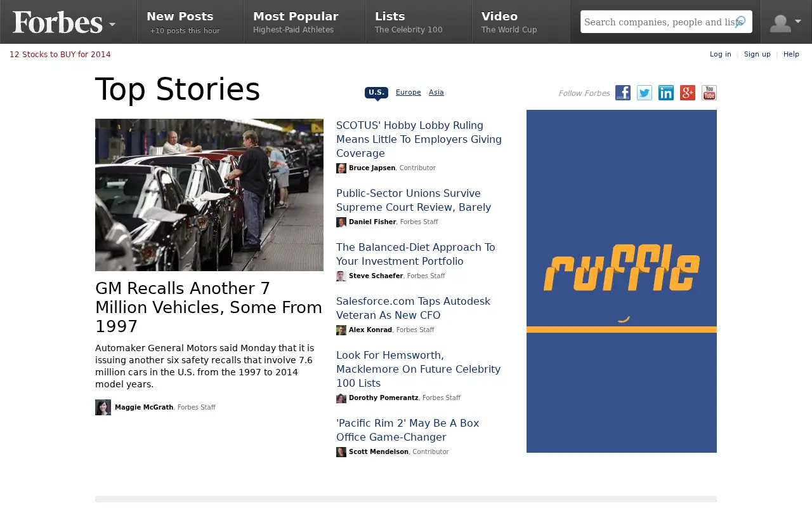812x508 pixels.
Task: Switch to Europe edition
Action: coord(408,93)
